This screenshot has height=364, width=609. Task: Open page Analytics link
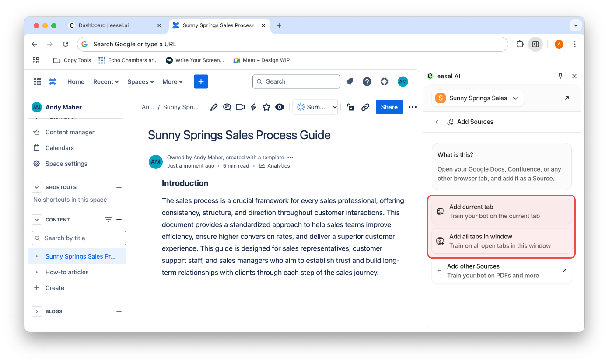(x=274, y=166)
